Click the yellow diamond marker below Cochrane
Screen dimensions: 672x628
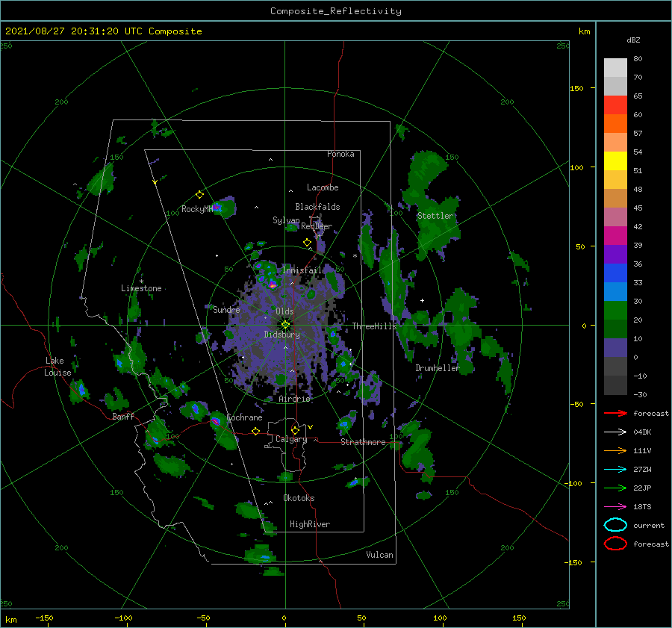[x=255, y=432]
